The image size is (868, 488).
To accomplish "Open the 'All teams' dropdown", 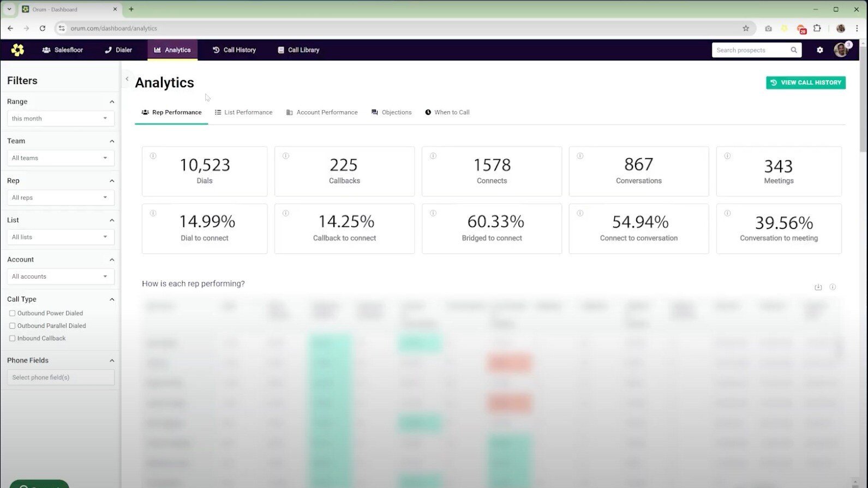I will coord(60,158).
